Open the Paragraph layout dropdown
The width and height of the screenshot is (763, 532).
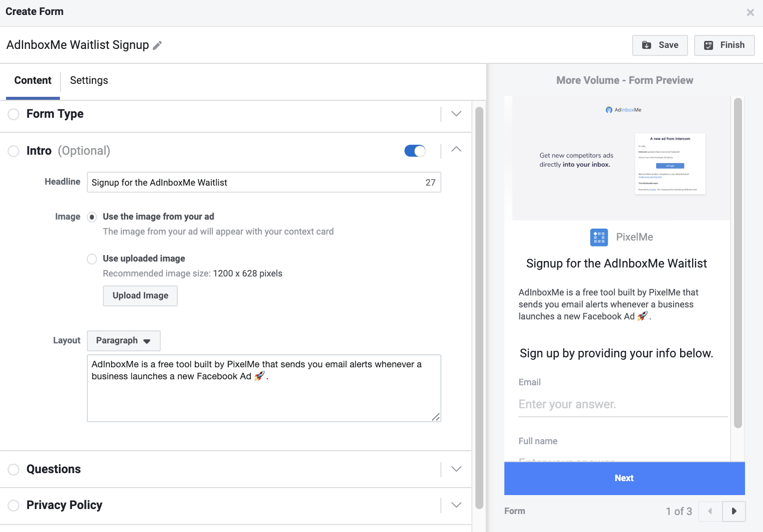pyautogui.click(x=124, y=341)
